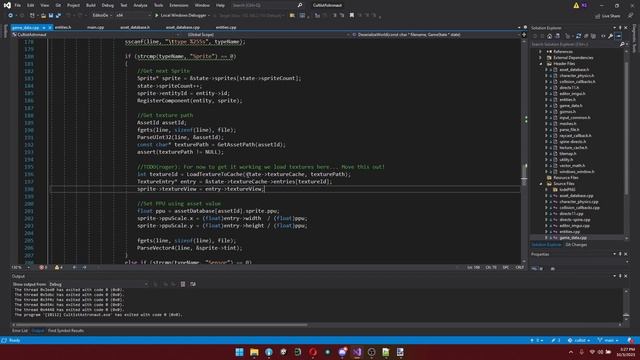Viewport: 640px width, 360px height.
Task: Expand External Dependencies node
Action: coord(540,58)
